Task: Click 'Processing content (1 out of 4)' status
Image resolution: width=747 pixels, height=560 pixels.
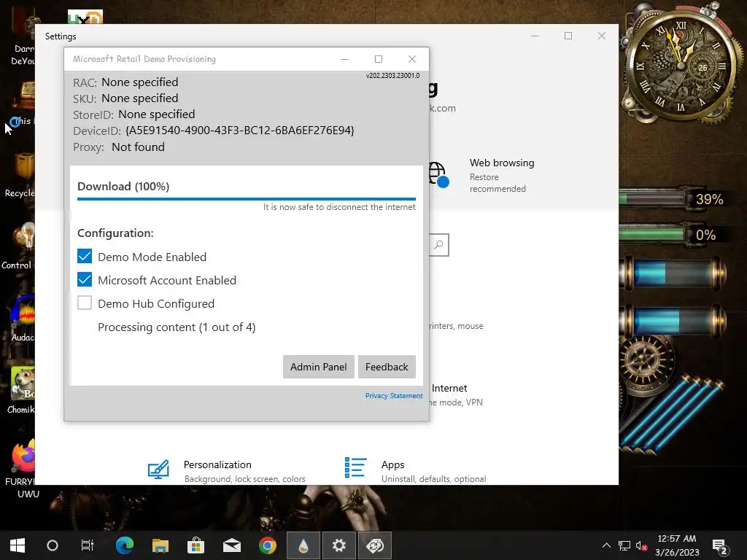Action: (177, 327)
